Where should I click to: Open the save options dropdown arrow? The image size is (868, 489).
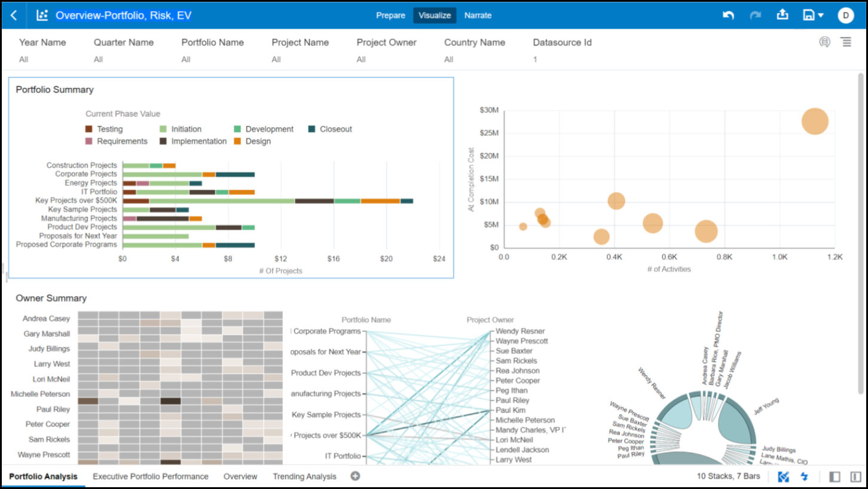tap(821, 16)
